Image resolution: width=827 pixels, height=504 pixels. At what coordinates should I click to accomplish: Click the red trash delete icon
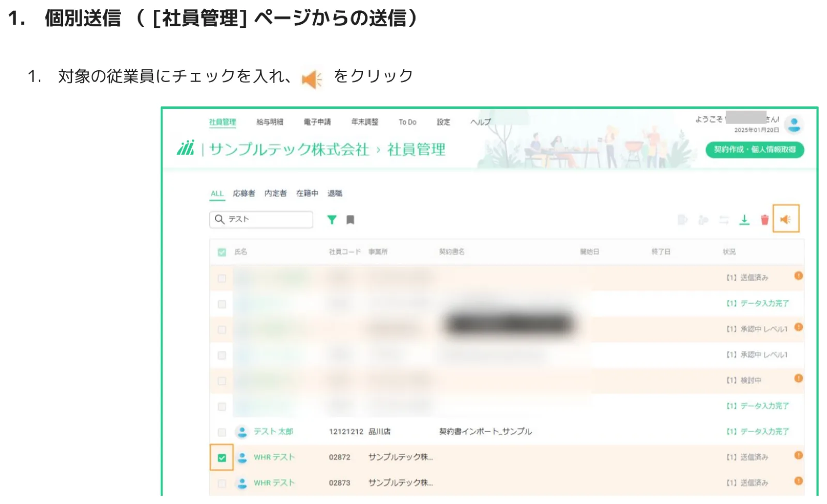point(764,220)
